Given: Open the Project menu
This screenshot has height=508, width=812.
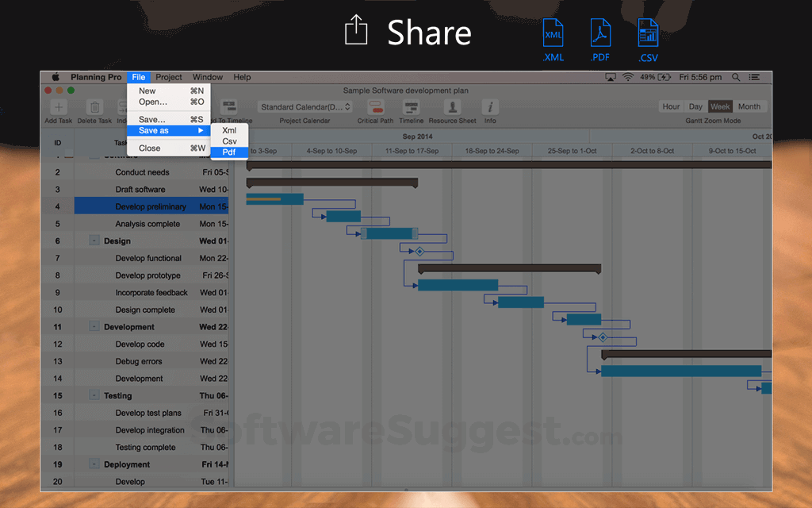Looking at the screenshot, I should tap(168, 77).
